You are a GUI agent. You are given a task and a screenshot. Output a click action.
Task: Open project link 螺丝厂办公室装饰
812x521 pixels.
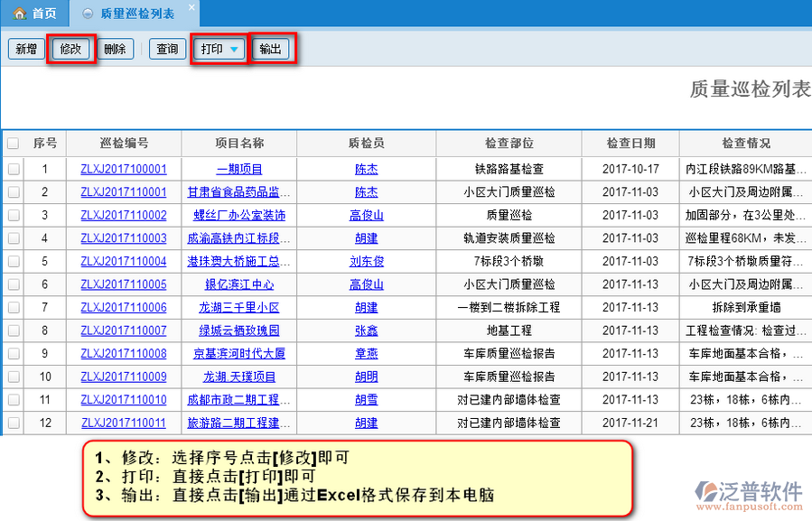[239, 215]
